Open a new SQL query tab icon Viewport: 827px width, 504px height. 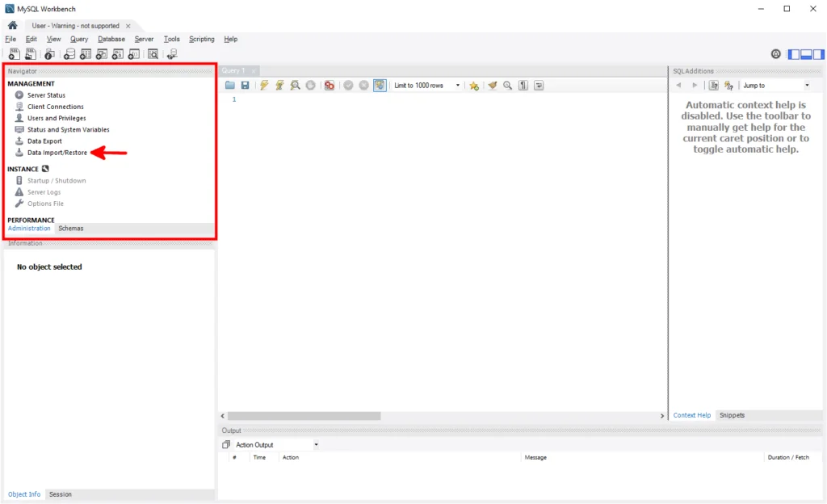click(14, 53)
